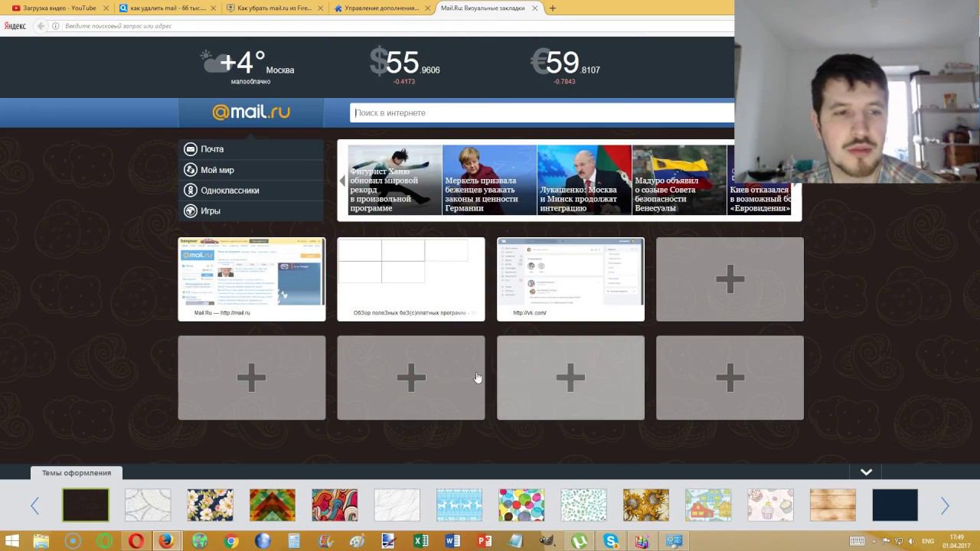Viewport: 980px width, 551px height.
Task: Open the Обзор полезных программ bookmark
Action: coord(411,279)
